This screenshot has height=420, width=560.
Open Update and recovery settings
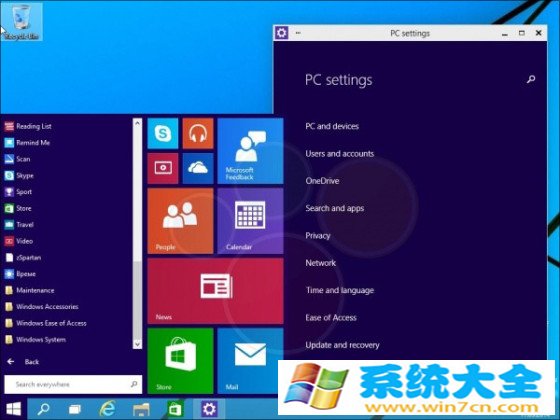(342, 345)
